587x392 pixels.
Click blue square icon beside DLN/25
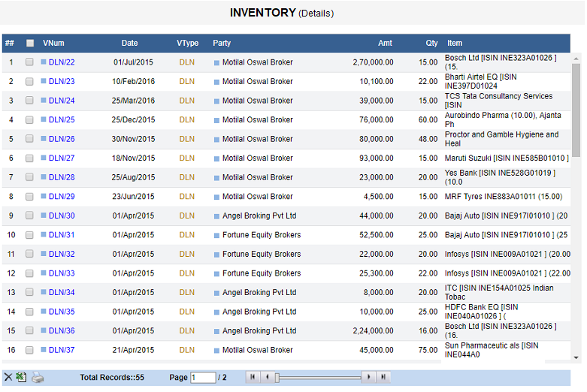[x=44, y=119]
